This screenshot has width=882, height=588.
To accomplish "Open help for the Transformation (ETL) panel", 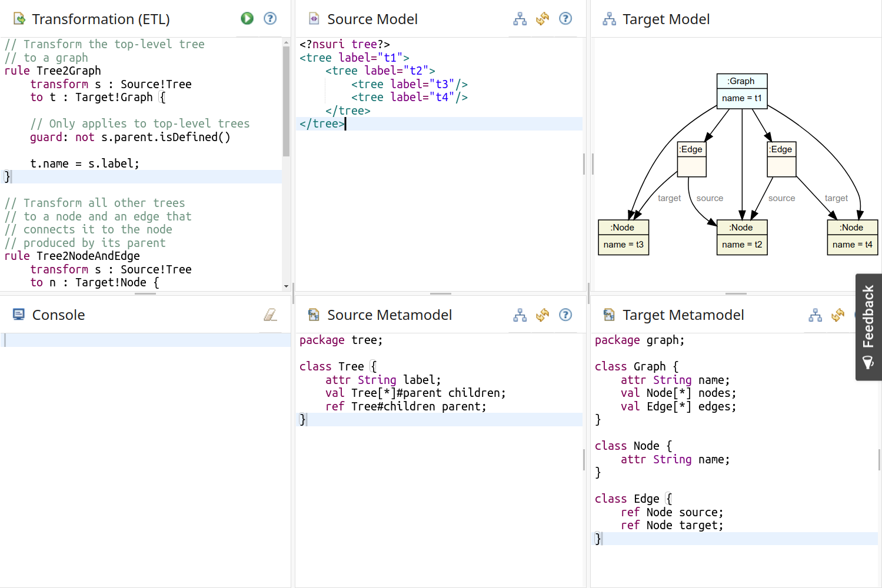I will point(270,19).
